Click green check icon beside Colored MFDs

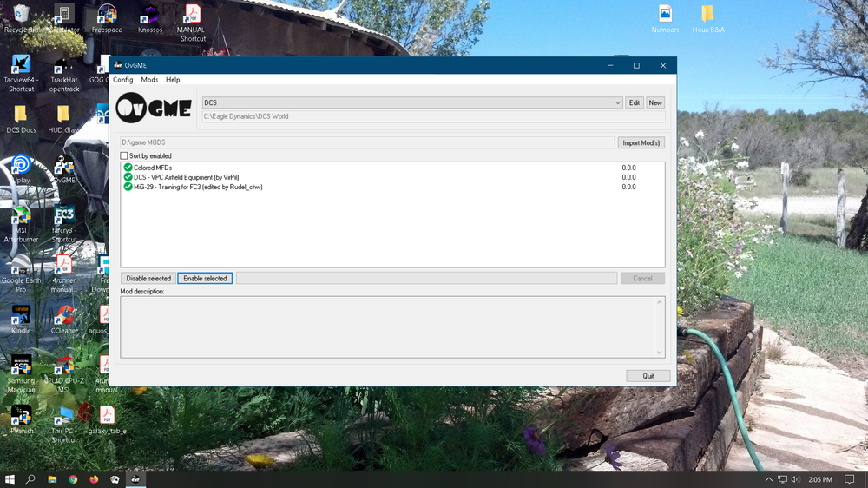click(x=128, y=168)
